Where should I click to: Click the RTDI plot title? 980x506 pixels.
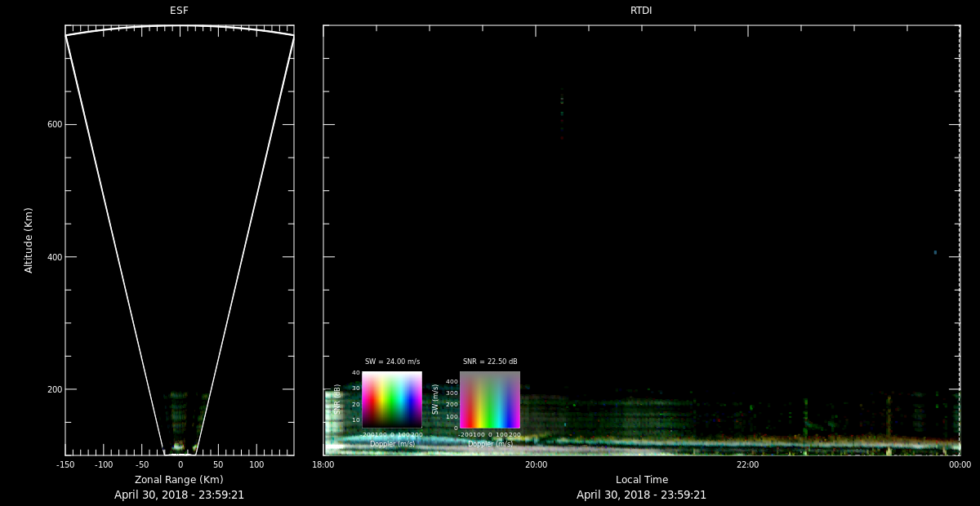coord(641,11)
